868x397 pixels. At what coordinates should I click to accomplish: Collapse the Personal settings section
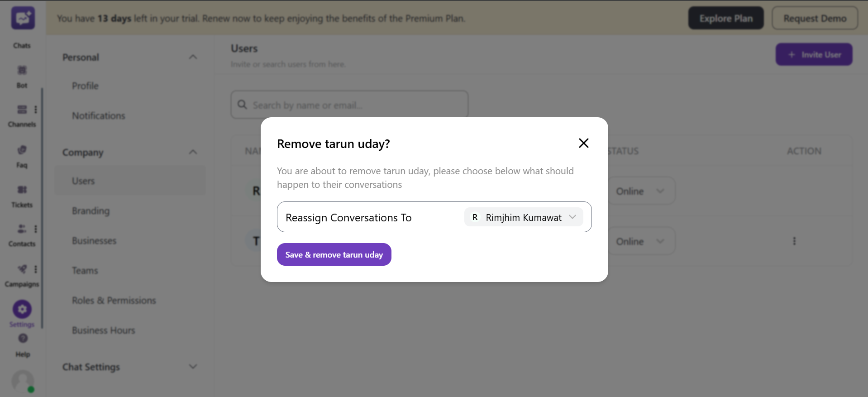click(193, 57)
